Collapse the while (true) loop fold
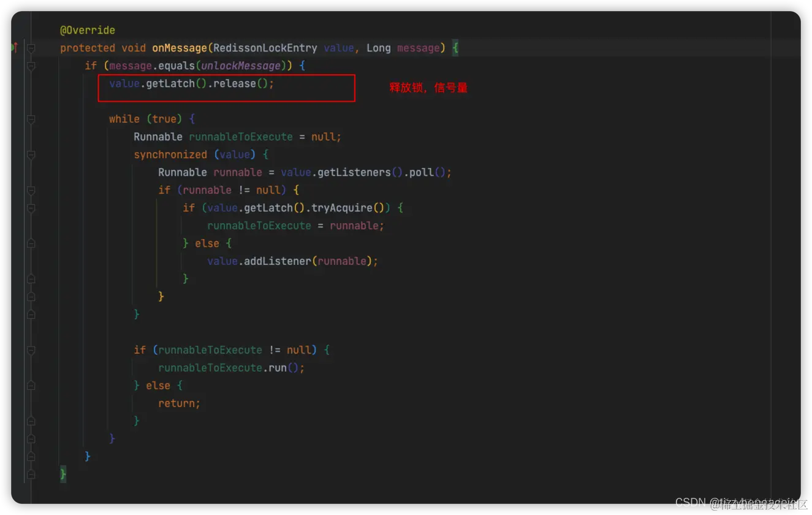 [31, 119]
